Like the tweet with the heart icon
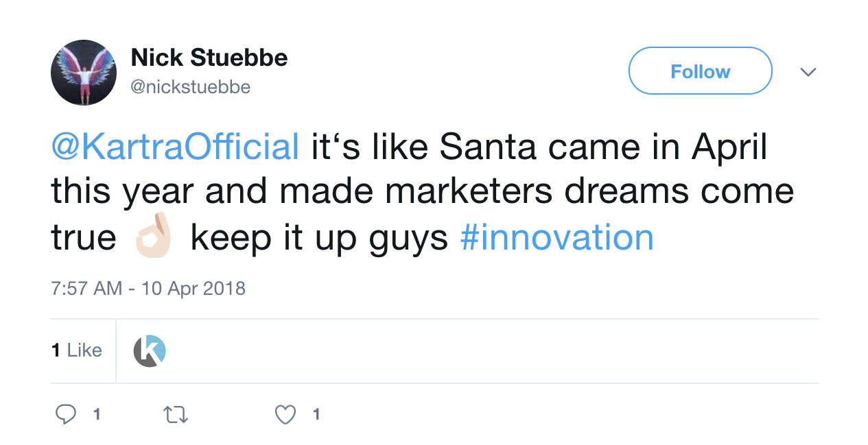This screenshot has height=445, width=868. point(285,414)
